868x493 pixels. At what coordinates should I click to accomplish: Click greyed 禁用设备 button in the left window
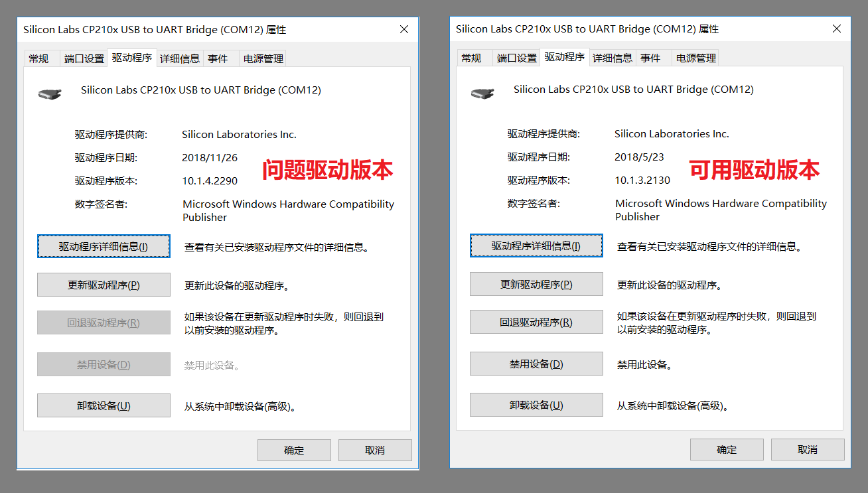coord(104,364)
